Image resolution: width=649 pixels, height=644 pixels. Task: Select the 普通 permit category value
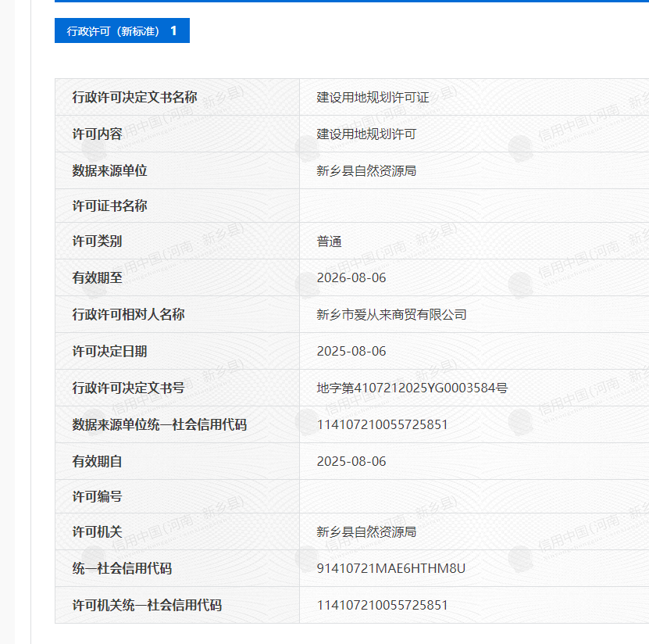[x=329, y=241]
